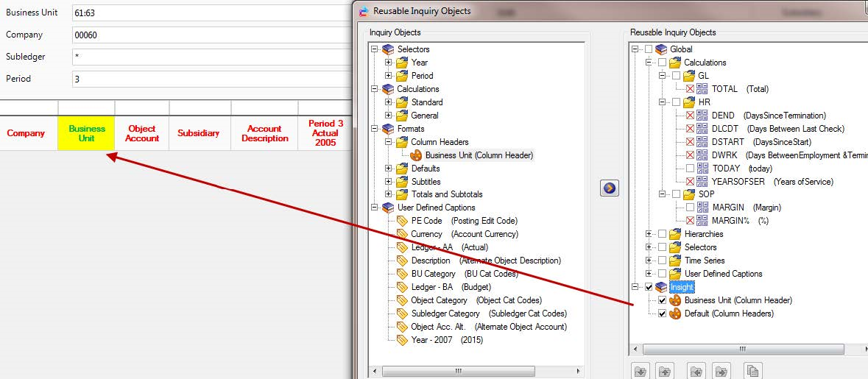Viewport: 868px width, 379px height.
Task: Click the Business Unit palette icon under Column Headers
Action: pyautogui.click(x=416, y=155)
